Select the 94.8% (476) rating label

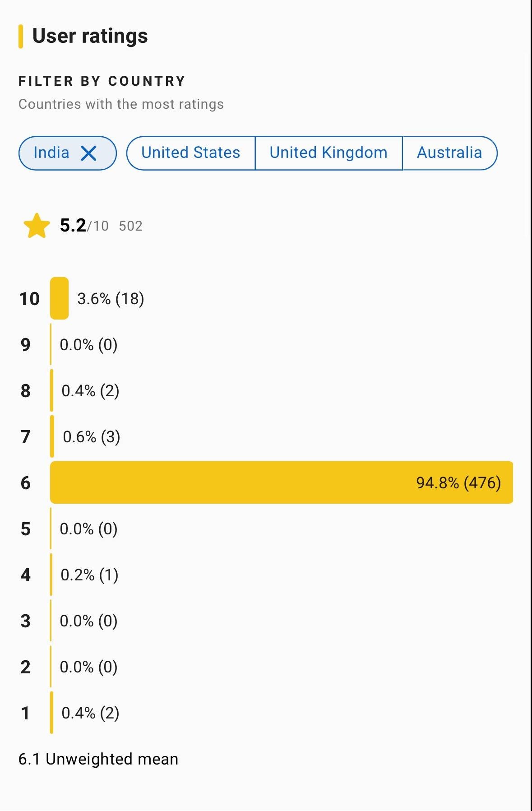[x=458, y=483]
